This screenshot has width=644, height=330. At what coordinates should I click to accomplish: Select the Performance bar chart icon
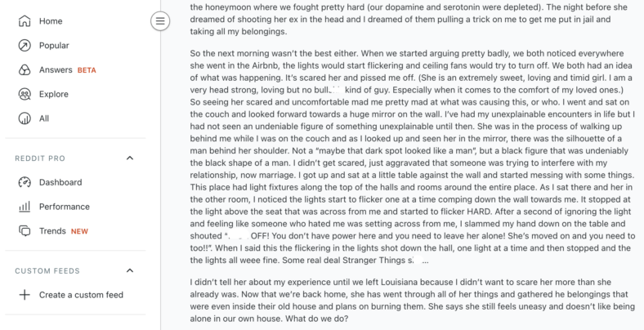click(x=25, y=207)
